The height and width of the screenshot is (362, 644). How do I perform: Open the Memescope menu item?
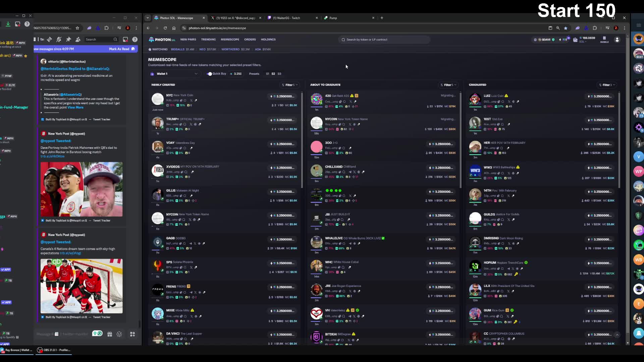[230, 40]
